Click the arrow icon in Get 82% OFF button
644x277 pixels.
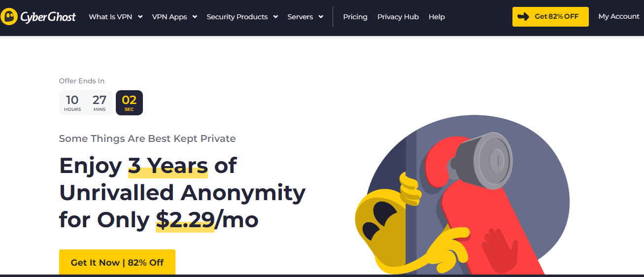point(523,17)
